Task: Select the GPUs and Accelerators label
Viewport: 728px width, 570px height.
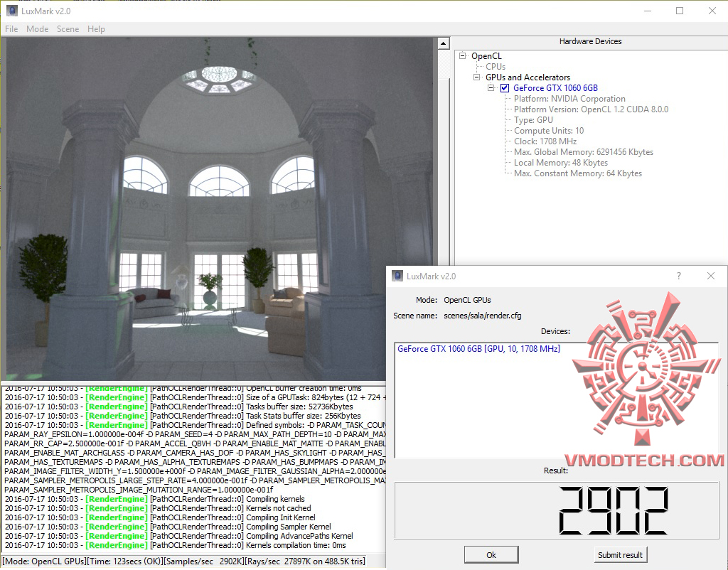Action: 528,77
